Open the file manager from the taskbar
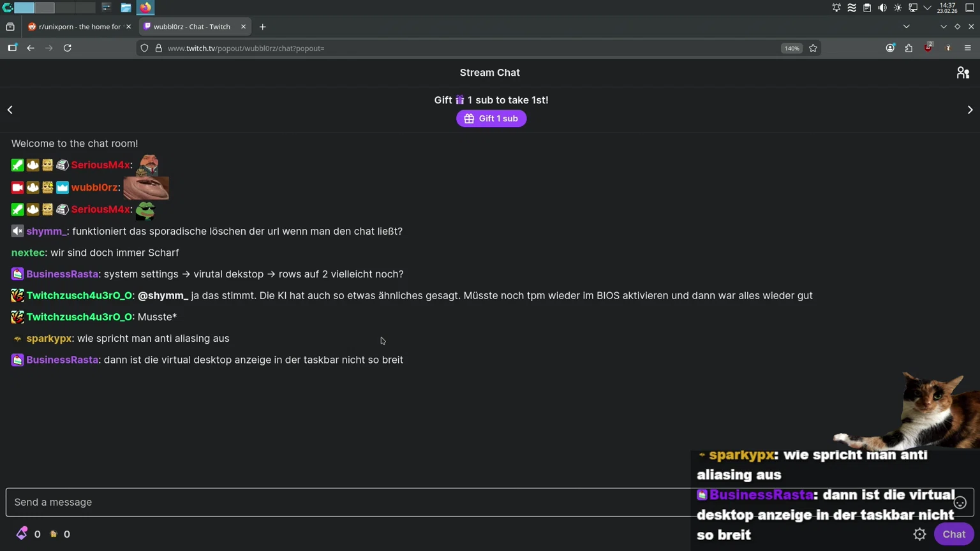The height and width of the screenshot is (551, 980). (x=125, y=8)
